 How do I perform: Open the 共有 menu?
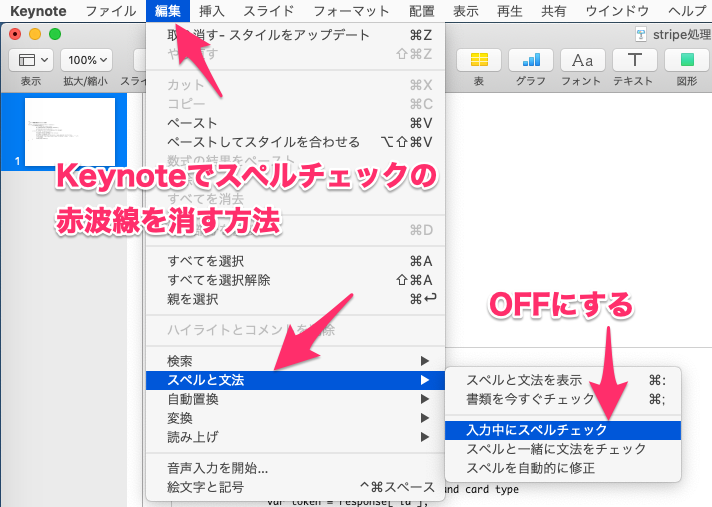coord(554,11)
